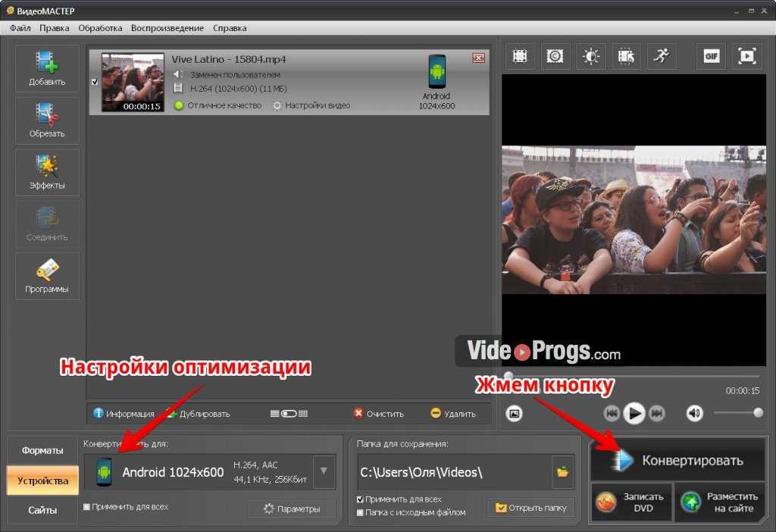This screenshot has height=532, width=776.
Task: Browse for save folder with folder icon
Action: point(563,471)
